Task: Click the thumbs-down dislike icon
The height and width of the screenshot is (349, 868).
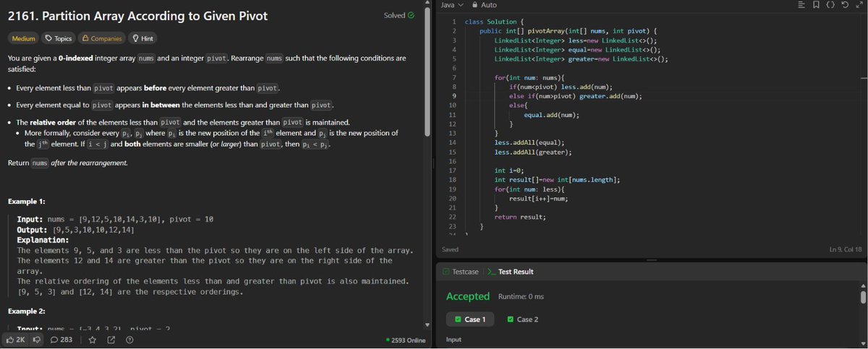Action: pos(35,340)
